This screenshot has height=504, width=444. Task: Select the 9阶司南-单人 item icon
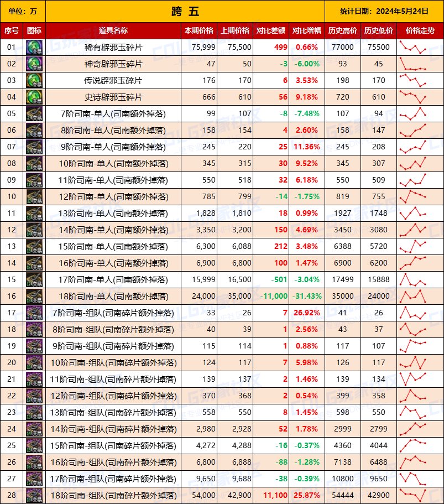pyautogui.click(x=34, y=147)
